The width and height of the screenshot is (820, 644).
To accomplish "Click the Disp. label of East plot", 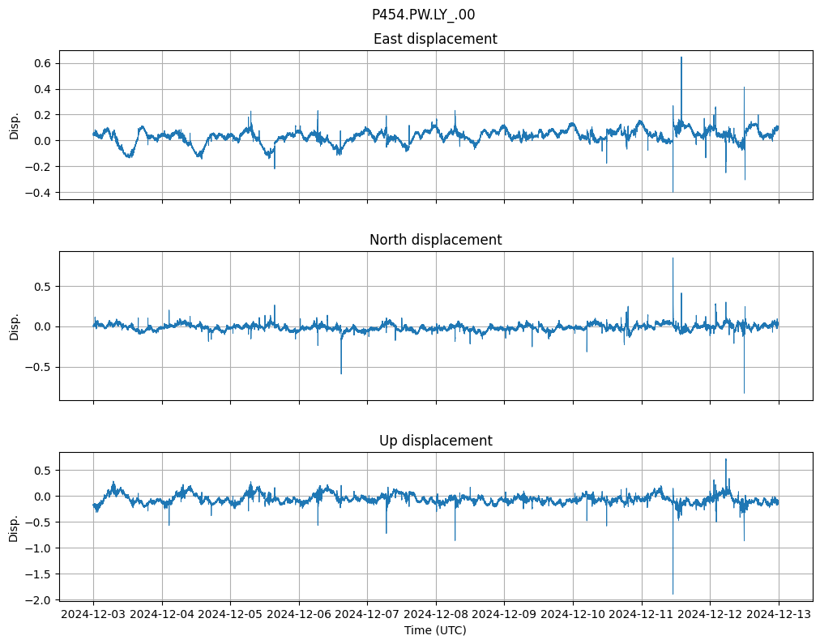I will 14,125.
